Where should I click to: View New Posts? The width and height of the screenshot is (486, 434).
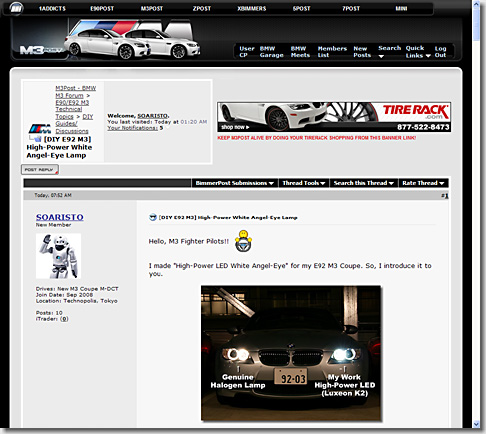coord(362,52)
